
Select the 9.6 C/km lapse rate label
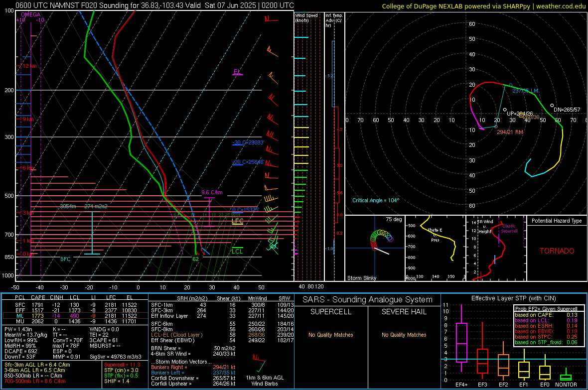[x=212, y=192]
